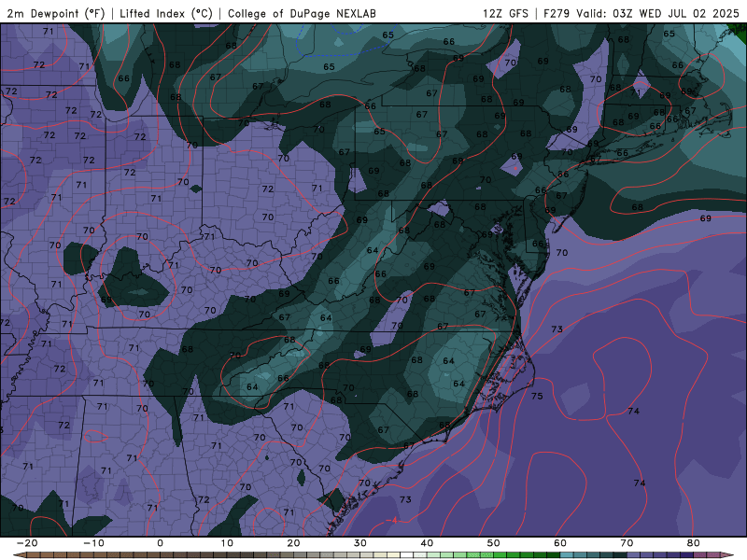The width and height of the screenshot is (747, 560).
Task: Click the "Lifted Index (°C)" header label
Action: click(166, 13)
